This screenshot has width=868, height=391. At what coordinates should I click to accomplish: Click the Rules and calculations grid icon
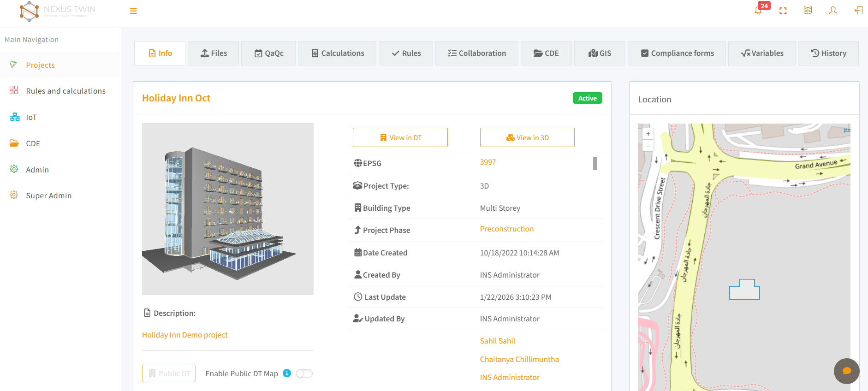[x=14, y=90]
